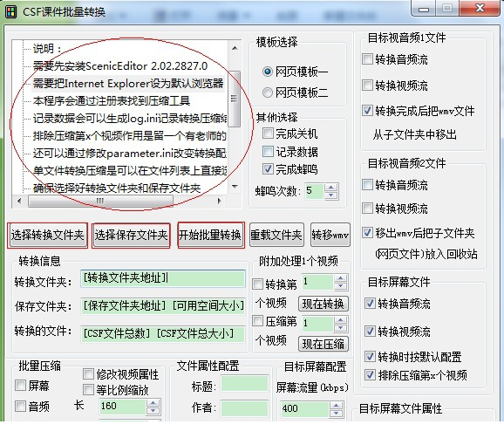Click down arrow of 屏幕流量 spinner
Screen dimensions: 504x438
pos(337,412)
